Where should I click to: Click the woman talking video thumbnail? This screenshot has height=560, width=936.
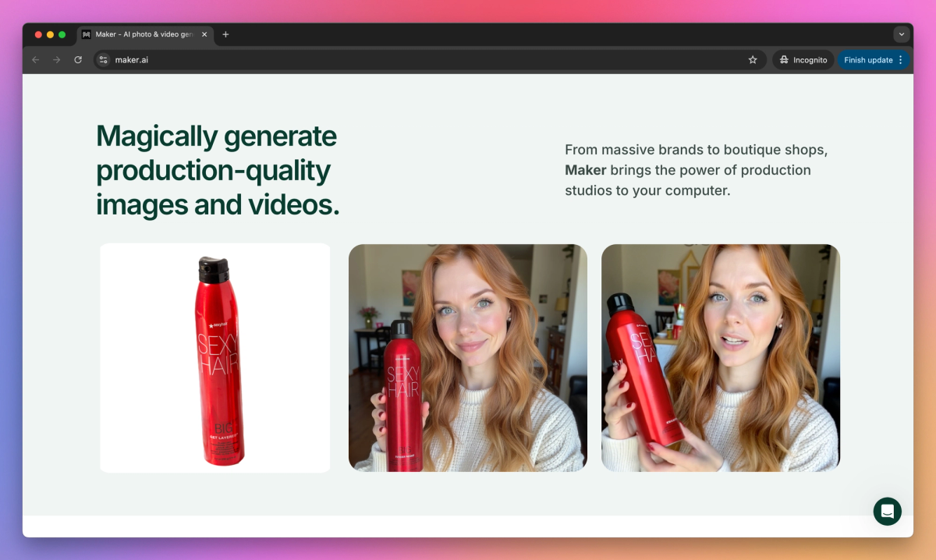click(x=721, y=358)
